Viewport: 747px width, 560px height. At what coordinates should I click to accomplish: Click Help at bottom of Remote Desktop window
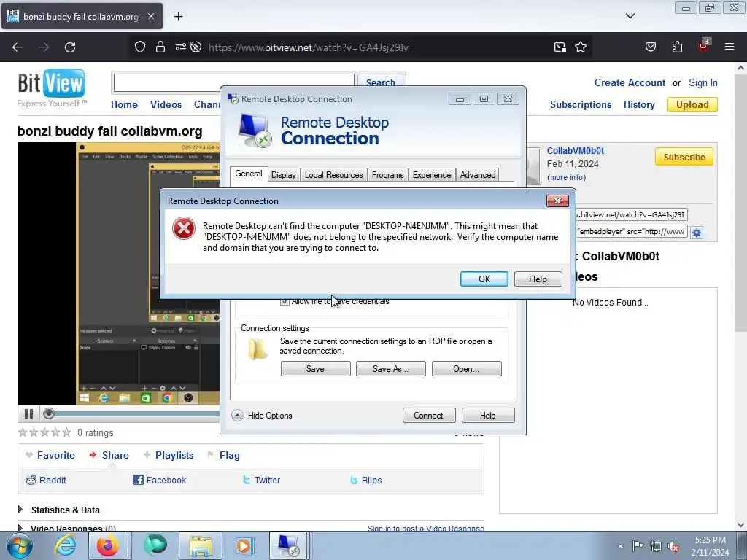point(488,415)
